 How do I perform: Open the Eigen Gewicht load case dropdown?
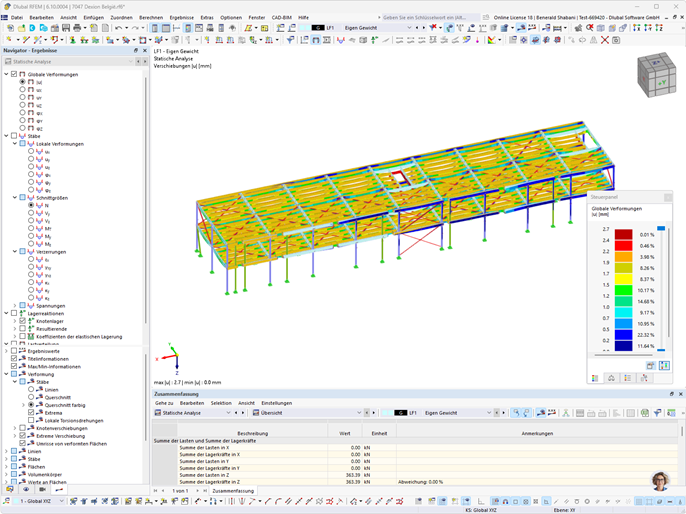click(378, 28)
